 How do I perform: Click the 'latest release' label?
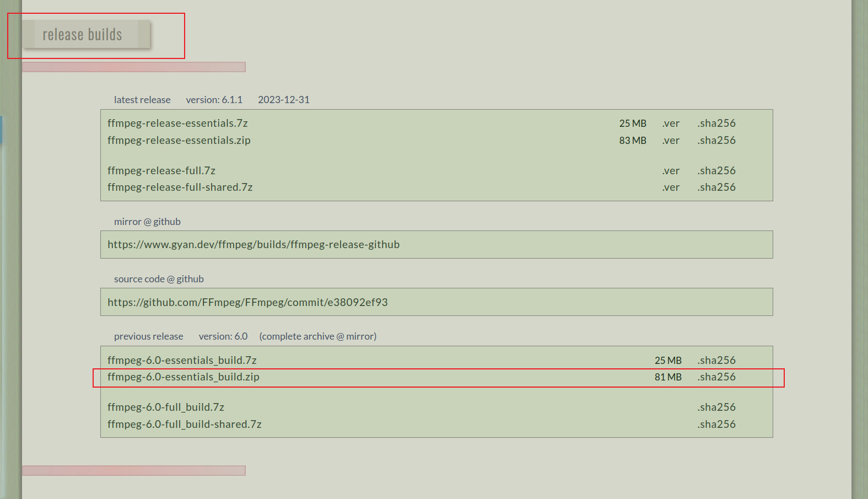click(x=142, y=100)
